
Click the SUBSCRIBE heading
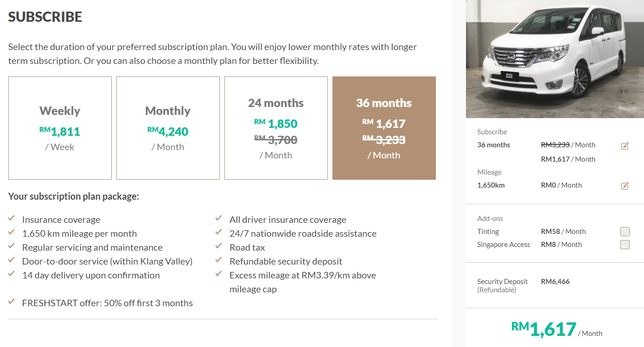(x=45, y=17)
